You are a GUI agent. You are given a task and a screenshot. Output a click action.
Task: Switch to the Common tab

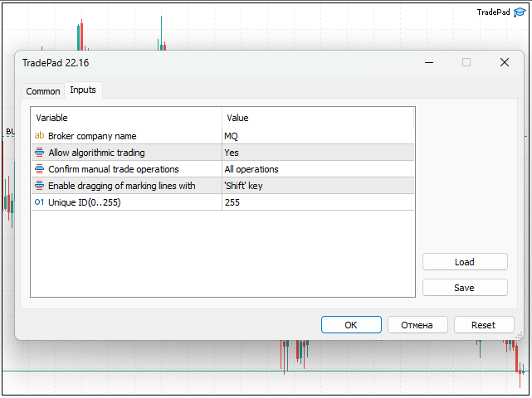[x=43, y=91]
